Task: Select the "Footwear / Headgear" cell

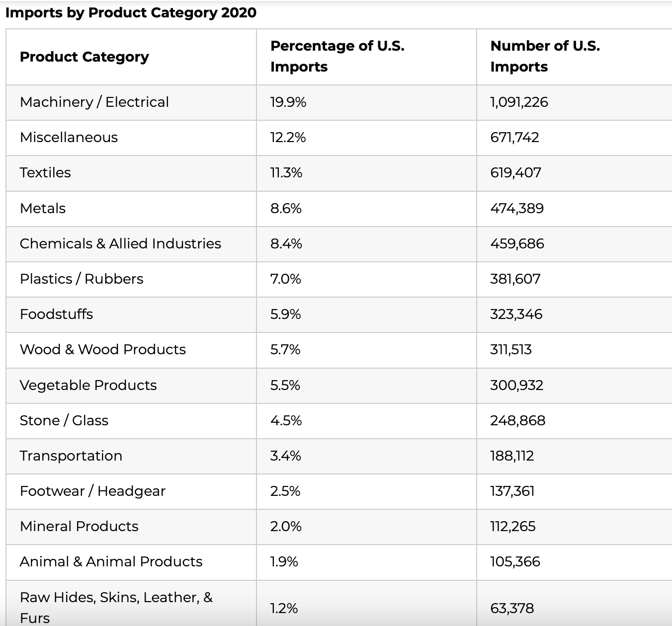Action: (x=92, y=491)
